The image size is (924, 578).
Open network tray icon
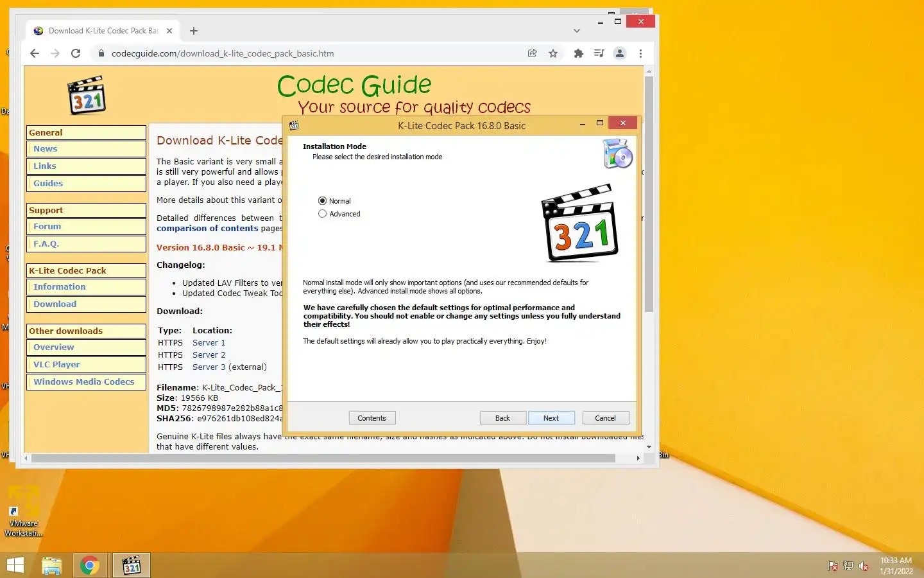(x=848, y=566)
